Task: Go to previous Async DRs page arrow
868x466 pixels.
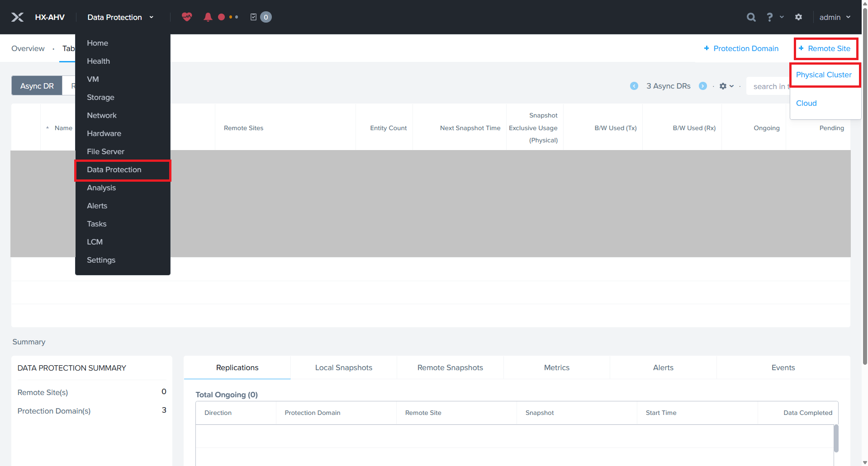Action: coord(634,86)
